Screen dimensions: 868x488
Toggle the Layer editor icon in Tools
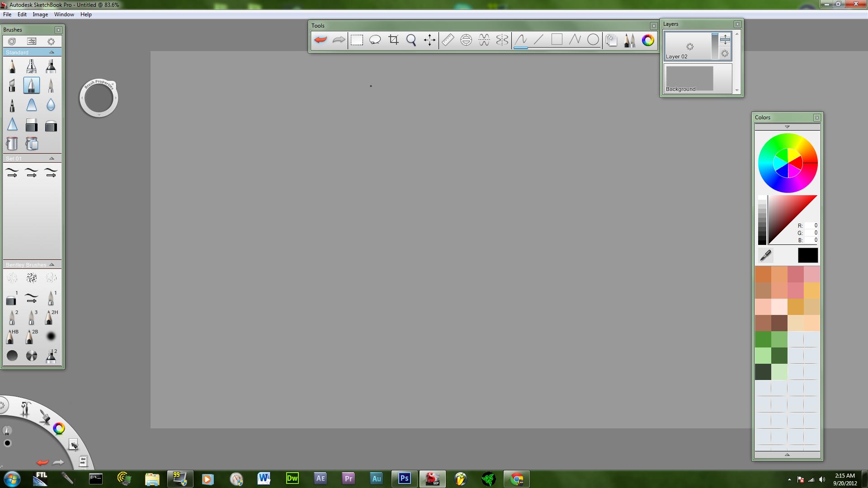612,40
